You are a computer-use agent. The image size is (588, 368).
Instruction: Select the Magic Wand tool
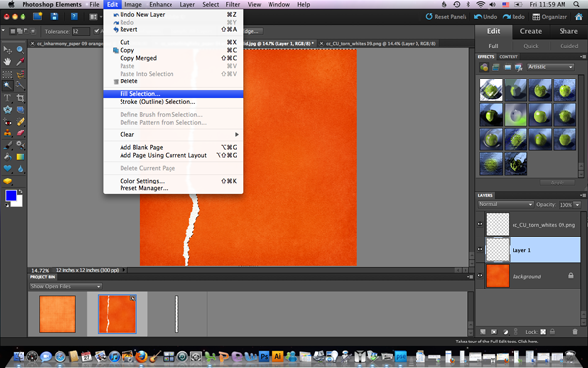pyautogui.click(x=7, y=86)
